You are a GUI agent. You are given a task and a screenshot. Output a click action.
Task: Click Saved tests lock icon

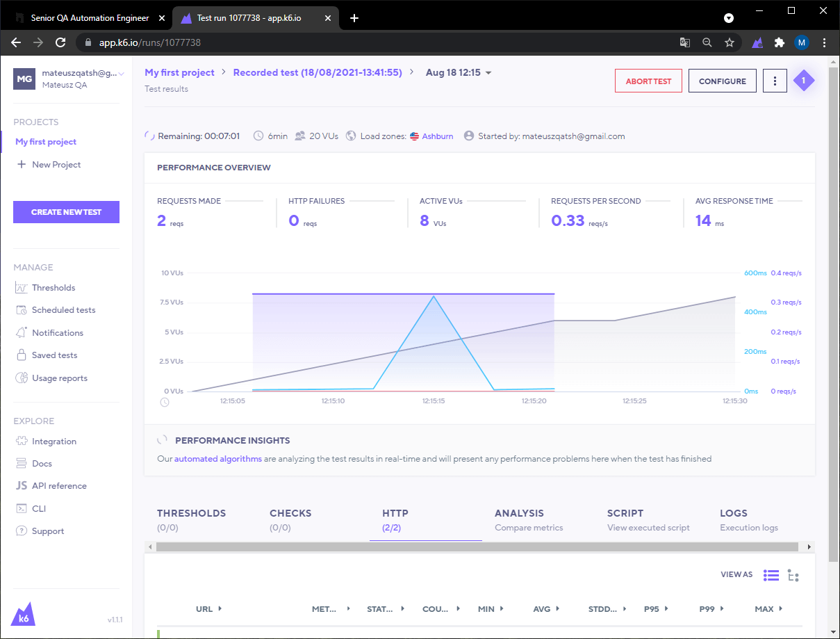coord(21,355)
